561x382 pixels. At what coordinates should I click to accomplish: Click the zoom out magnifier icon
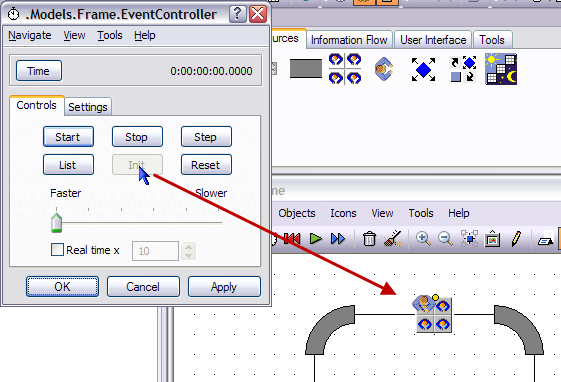[446, 239]
